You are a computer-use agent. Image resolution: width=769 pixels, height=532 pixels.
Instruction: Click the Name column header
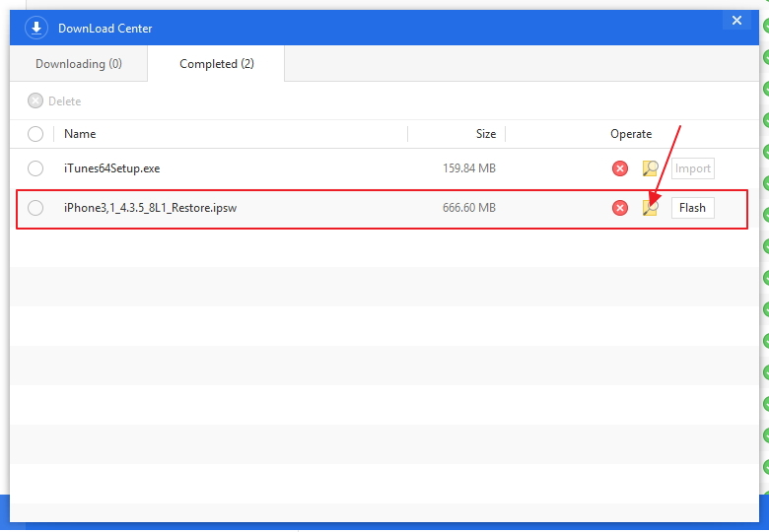80,134
